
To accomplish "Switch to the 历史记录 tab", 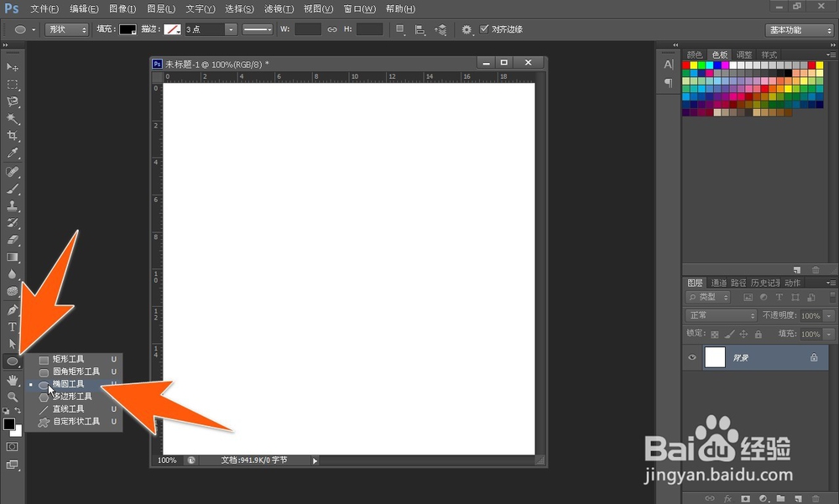I will tap(765, 283).
